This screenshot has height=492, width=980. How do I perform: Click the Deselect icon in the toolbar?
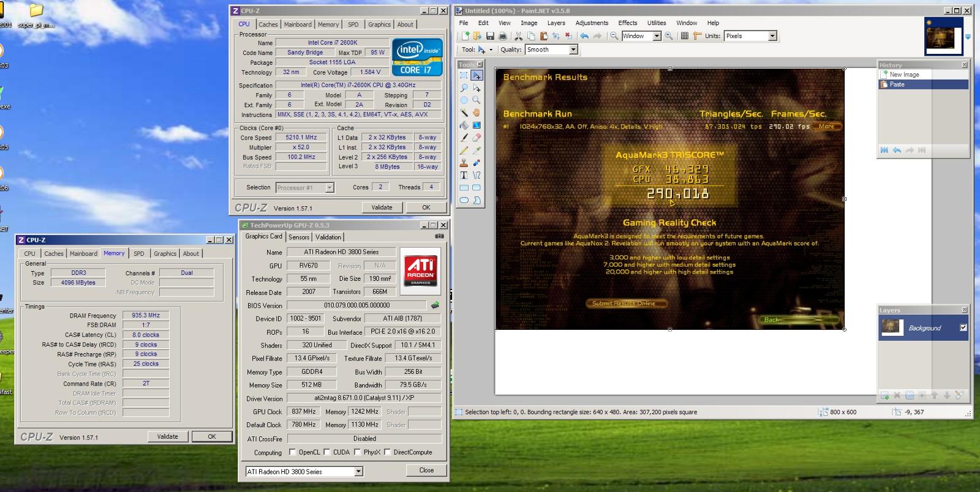568,36
